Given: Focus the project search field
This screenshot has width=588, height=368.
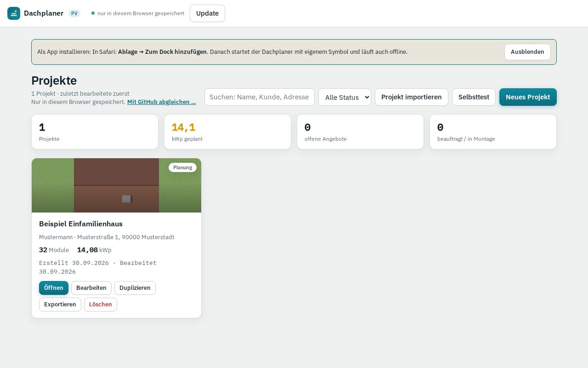Looking at the screenshot, I should (x=260, y=97).
